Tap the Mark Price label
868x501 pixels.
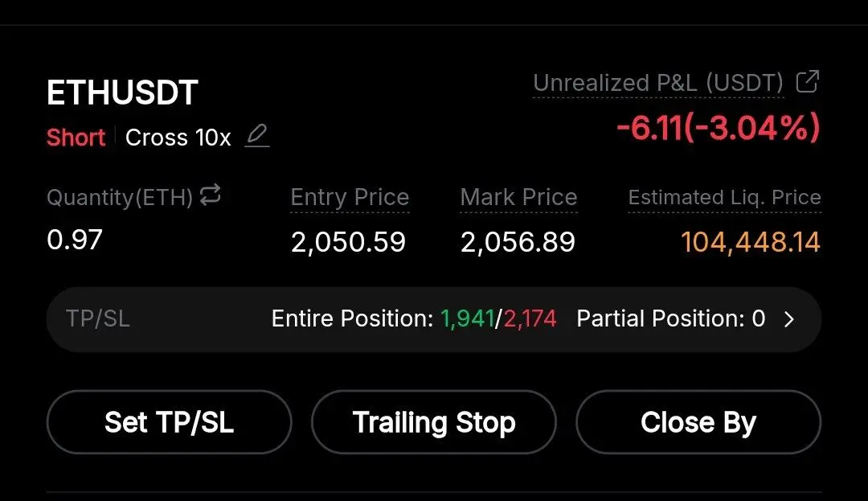coord(518,197)
